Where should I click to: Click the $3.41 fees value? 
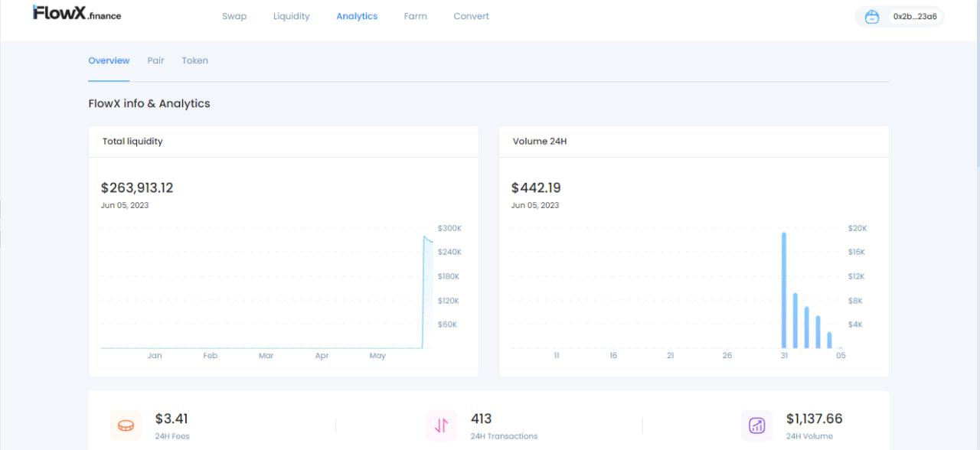(x=171, y=419)
